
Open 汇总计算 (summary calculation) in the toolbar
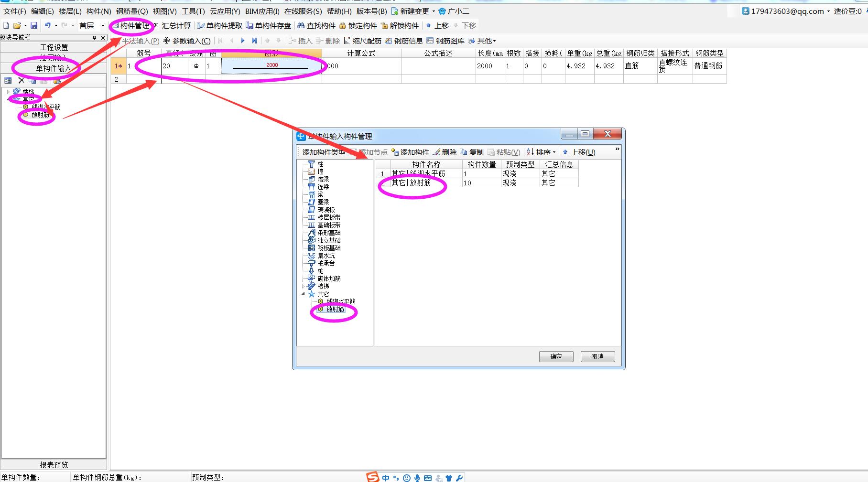tap(173, 25)
